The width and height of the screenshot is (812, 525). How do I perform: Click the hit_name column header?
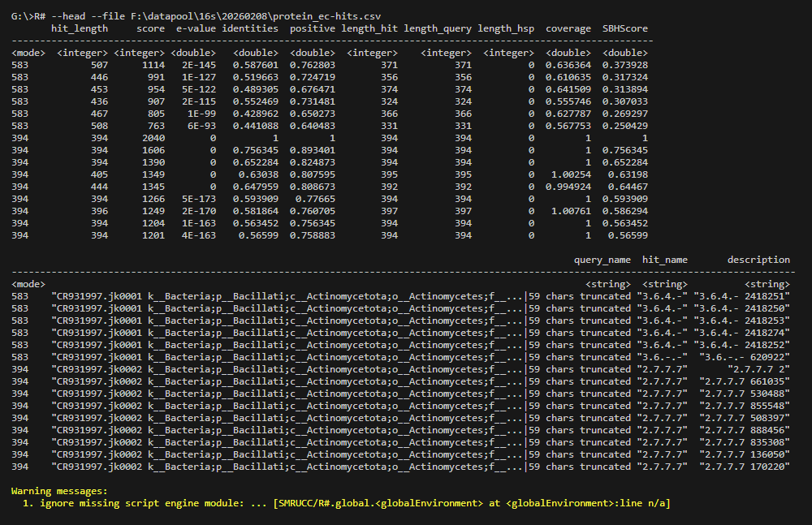pos(664,260)
